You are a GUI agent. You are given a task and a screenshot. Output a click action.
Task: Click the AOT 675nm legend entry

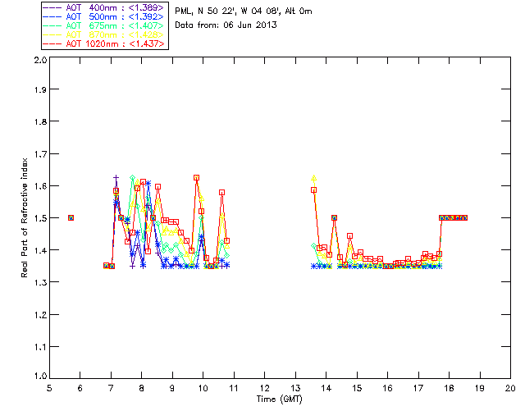(104, 25)
